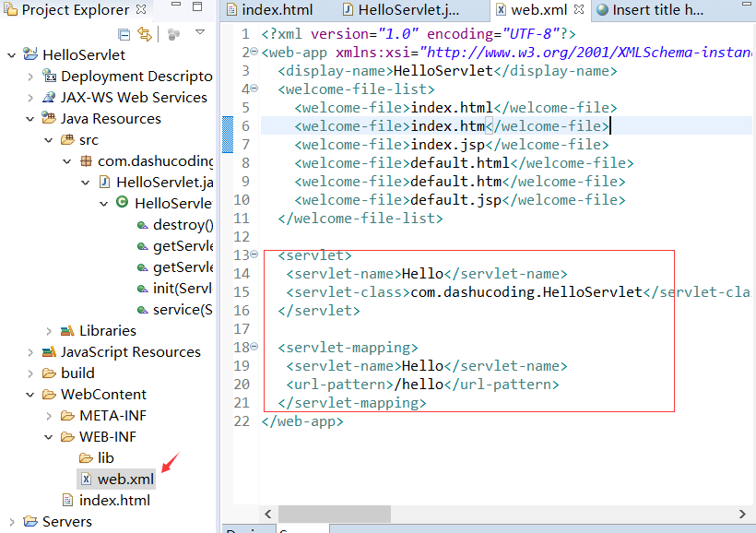Collapse the HelloServlet.java file node
Viewport: 756px width, 533px height.
(x=86, y=183)
